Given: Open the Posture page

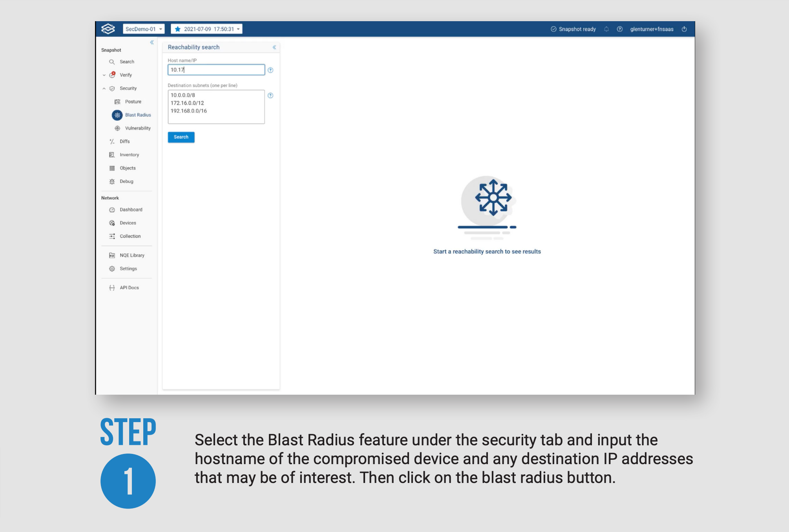Looking at the screenshot, I should (133, 102).
